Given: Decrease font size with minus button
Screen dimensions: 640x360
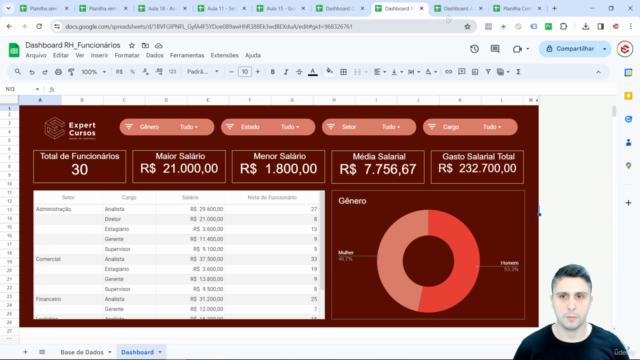Looking at the screenshot, I should pyautogui.click(x=231, y=72).
